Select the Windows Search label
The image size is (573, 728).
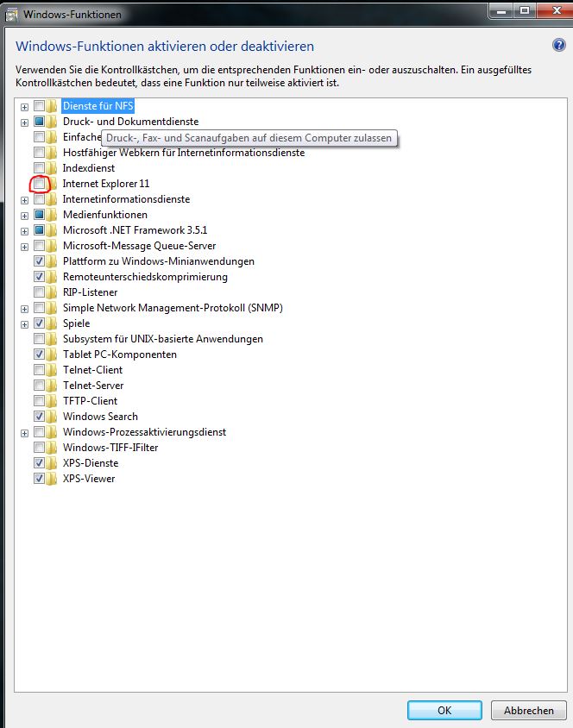[x=100, y=417]
